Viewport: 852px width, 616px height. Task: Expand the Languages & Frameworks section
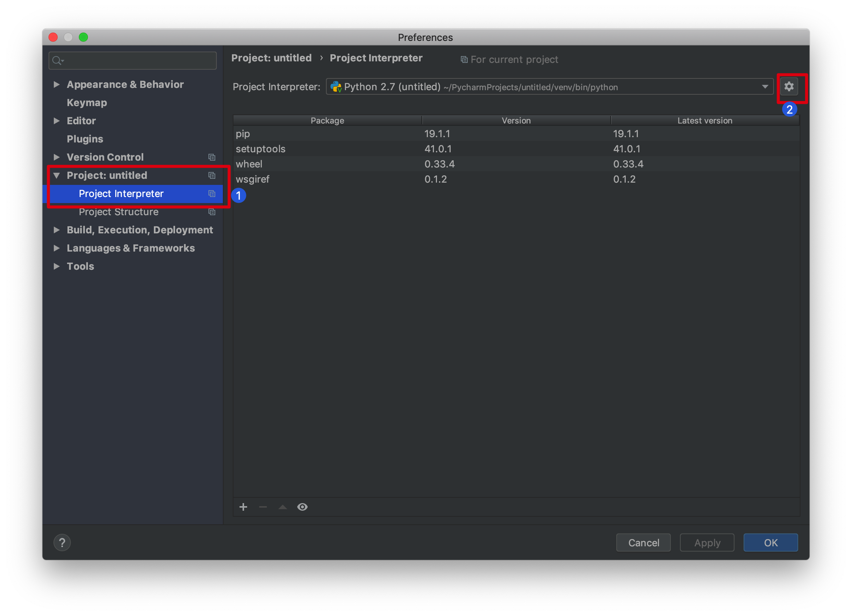click(56, 248)
